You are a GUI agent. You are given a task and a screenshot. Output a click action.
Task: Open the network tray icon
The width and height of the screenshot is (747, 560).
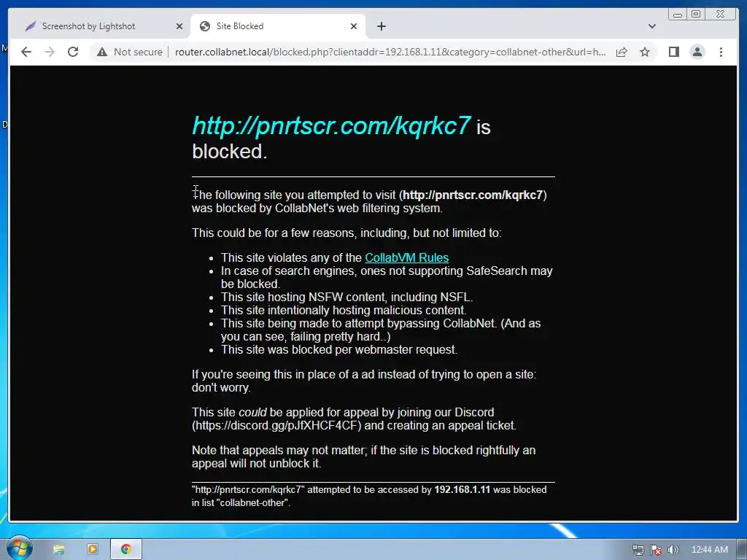pos(638,550)
